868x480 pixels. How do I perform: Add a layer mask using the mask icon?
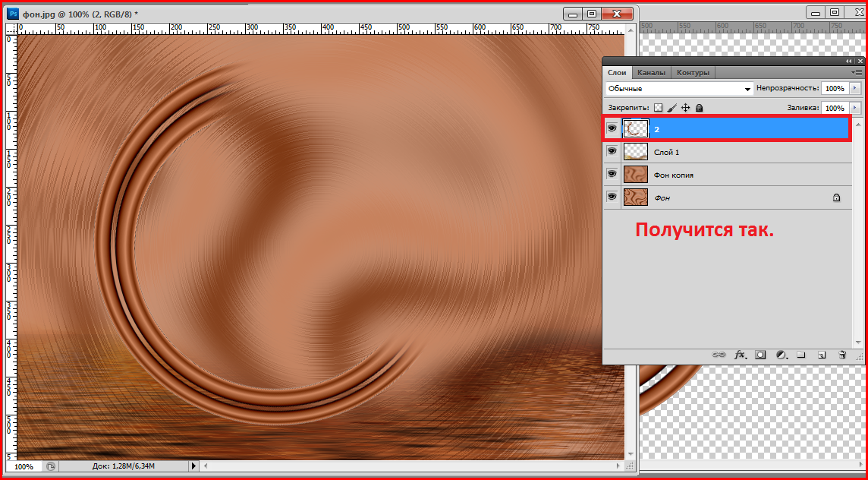pyautogui.click(x=760, y=355)
